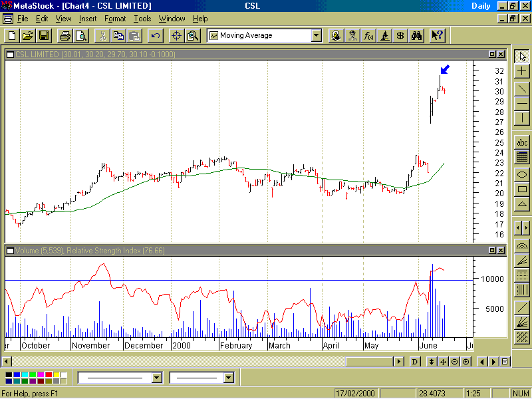The width and height of the screenshot is (532, 399).
Task: Click the Print icon in toolbar
Action: (65, 36)
